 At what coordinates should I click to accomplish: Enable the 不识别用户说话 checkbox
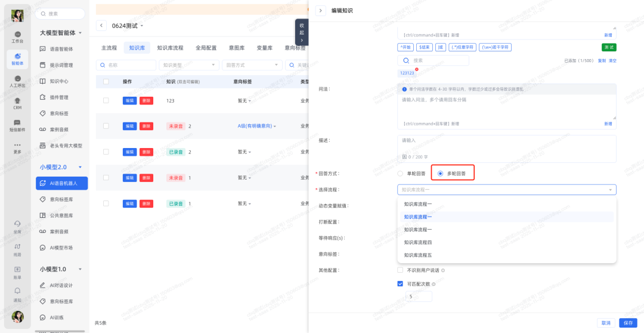pyautogui.click(x=401, y=270)
